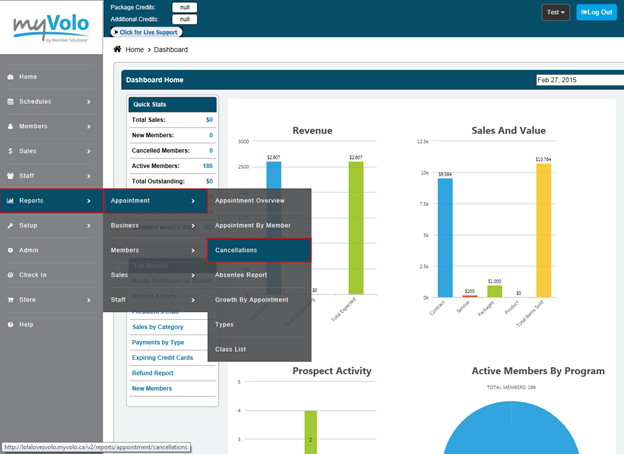Choose Absentee Report menu entry
This screenshot has height=454, width=624.
pyautogui.click(x=258, y=275)
